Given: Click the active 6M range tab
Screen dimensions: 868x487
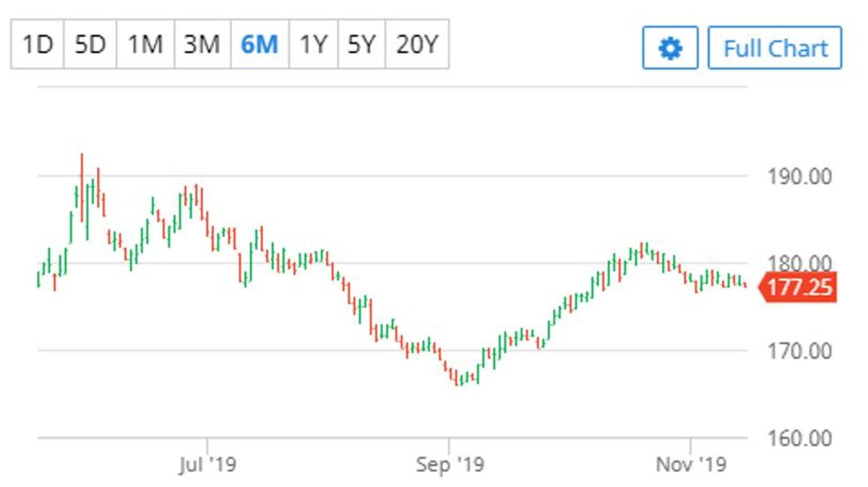Looking at the screenshot, I should pos(259,44).
